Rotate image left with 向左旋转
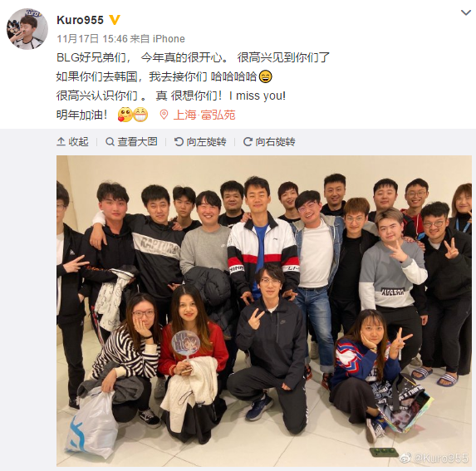The width and height of the screenshot is (476, 471). coord(200,142)
